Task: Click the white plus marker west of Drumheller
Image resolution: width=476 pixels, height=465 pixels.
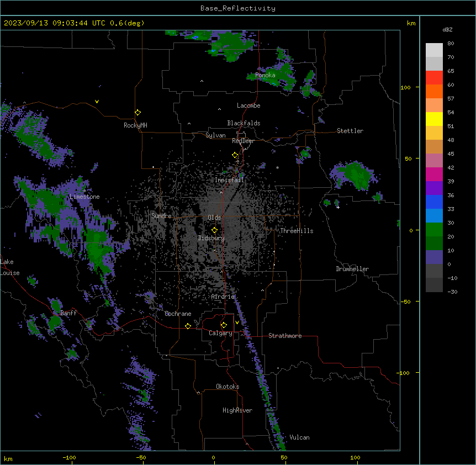Action: tap(338, 207)
